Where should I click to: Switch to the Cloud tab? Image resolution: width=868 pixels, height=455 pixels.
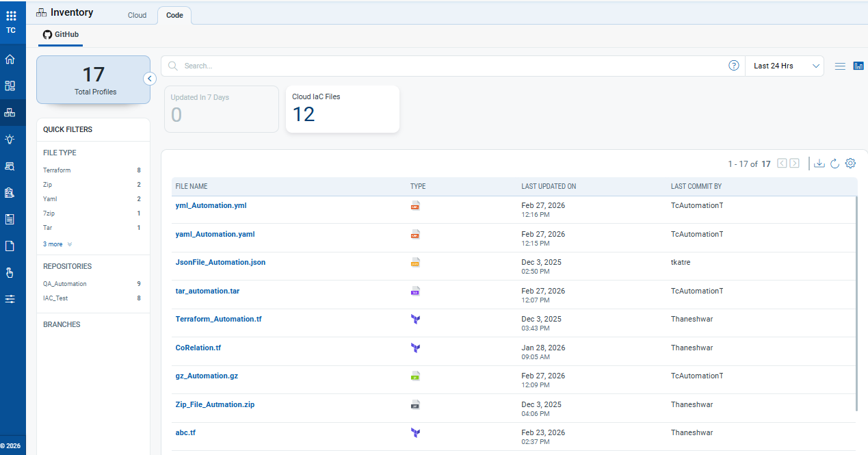click(137, 15)
